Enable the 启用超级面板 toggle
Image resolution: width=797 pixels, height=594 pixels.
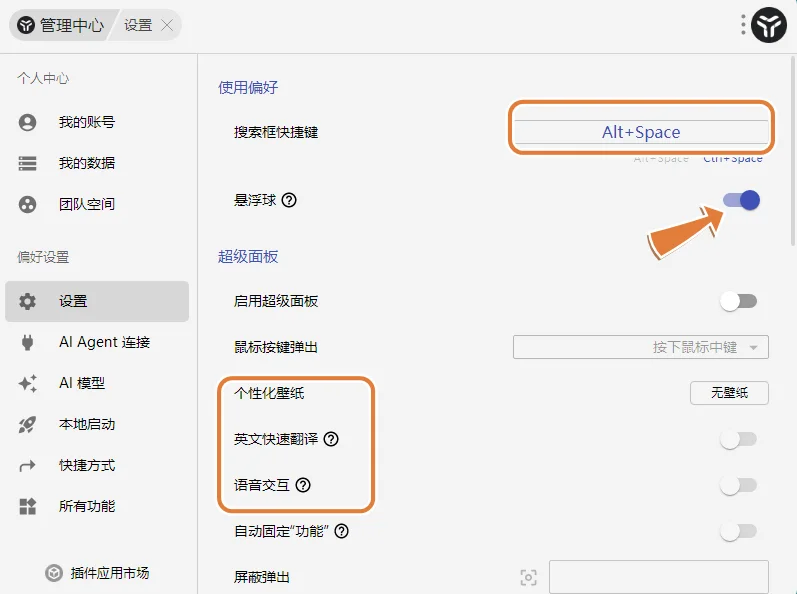tap(739, 301)
